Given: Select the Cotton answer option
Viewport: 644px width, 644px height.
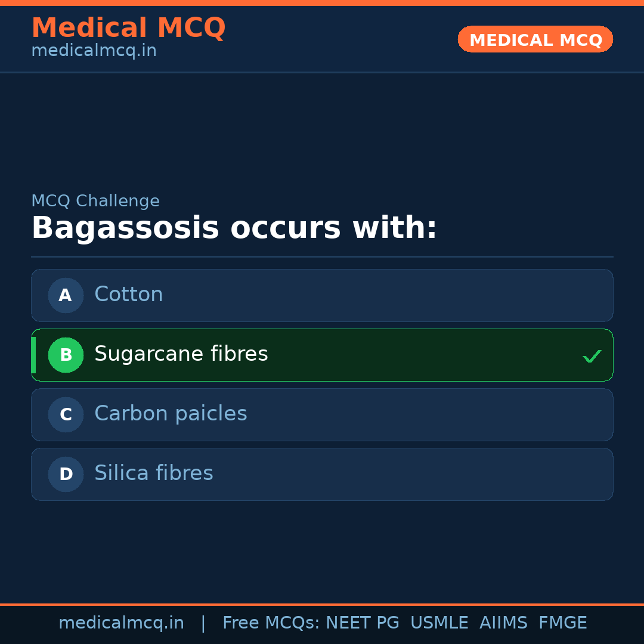Looking at the screenshot, I should pos(322,295).
